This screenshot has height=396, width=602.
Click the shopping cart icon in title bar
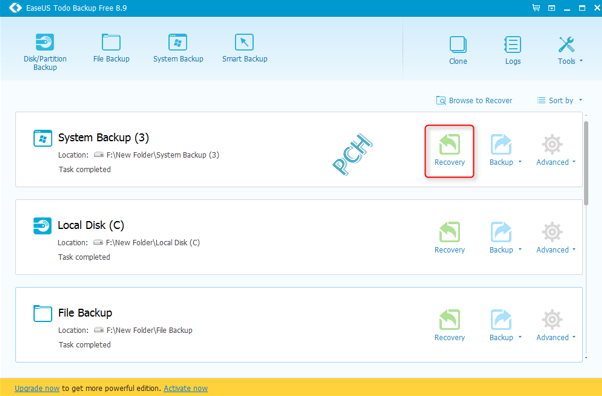tap(536, 8)
